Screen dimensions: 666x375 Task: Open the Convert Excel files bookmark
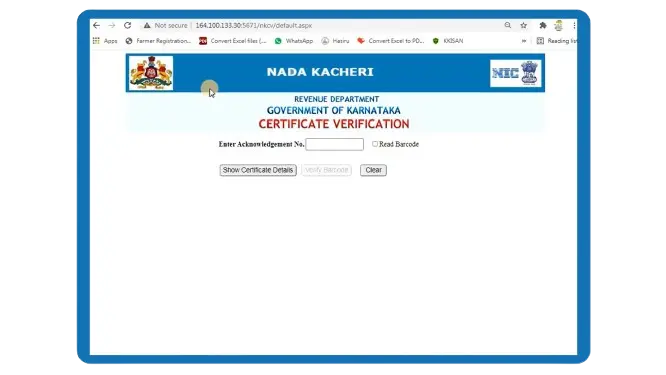(233, 41)
